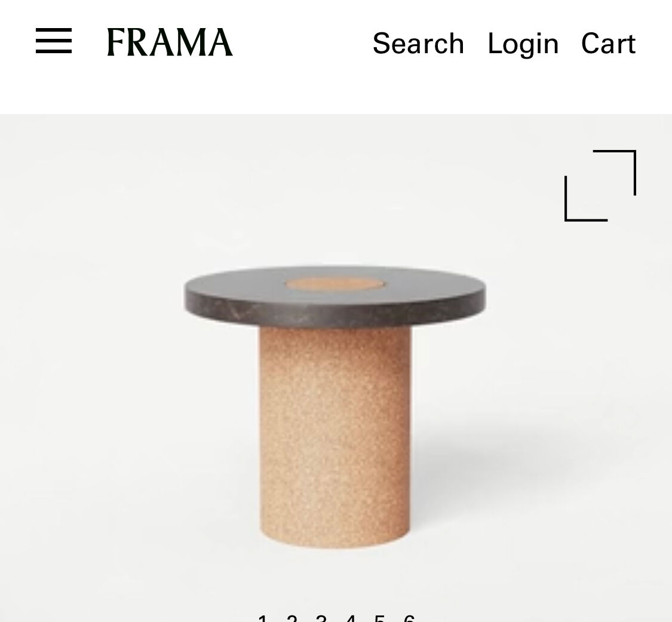Click the top bar of hamburger icon
Screen dimensions: 672x622
(54, 30)
